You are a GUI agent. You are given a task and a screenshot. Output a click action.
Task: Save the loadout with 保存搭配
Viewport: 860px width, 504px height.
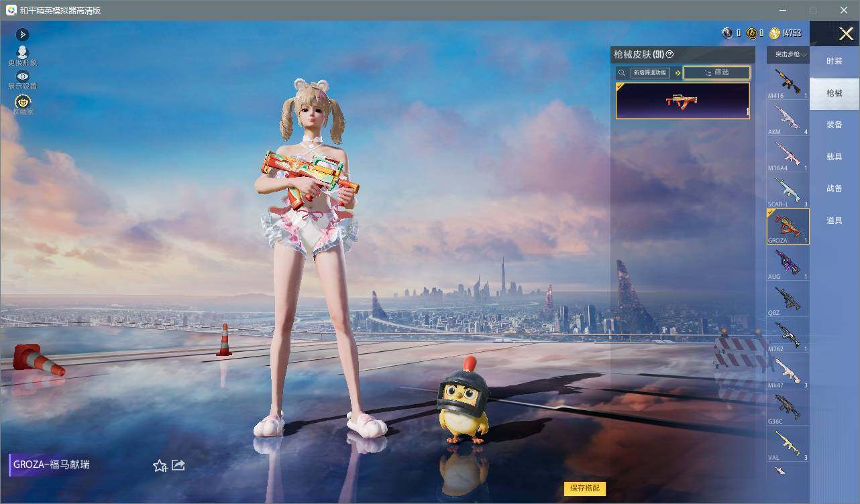click(585, 488)
